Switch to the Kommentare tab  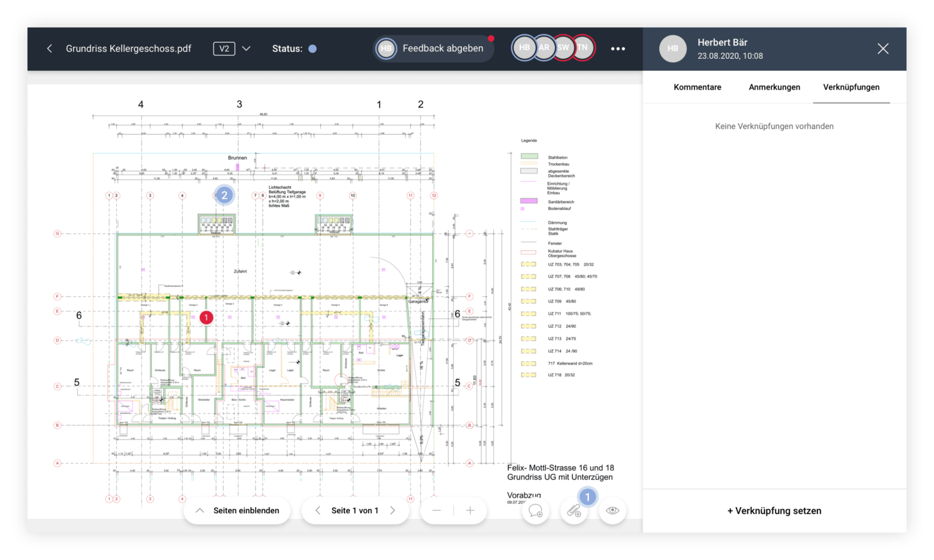(x=697, y=87)
